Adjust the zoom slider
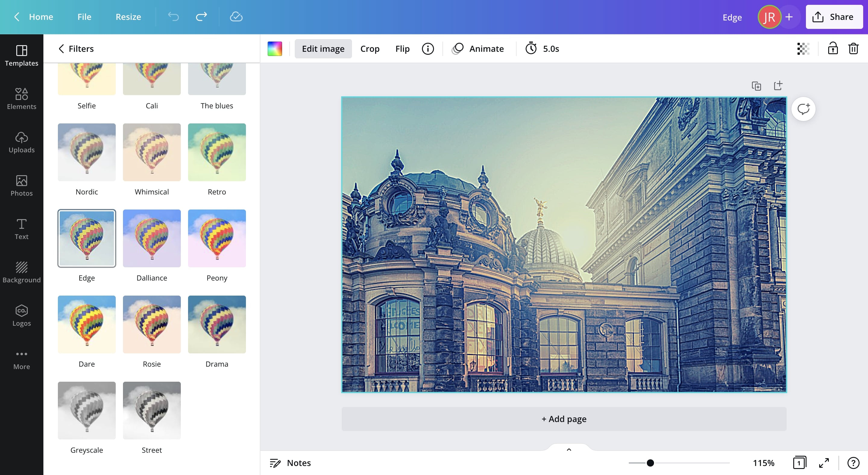This screenshot has height=475, width=868. (x=650, y=463)
